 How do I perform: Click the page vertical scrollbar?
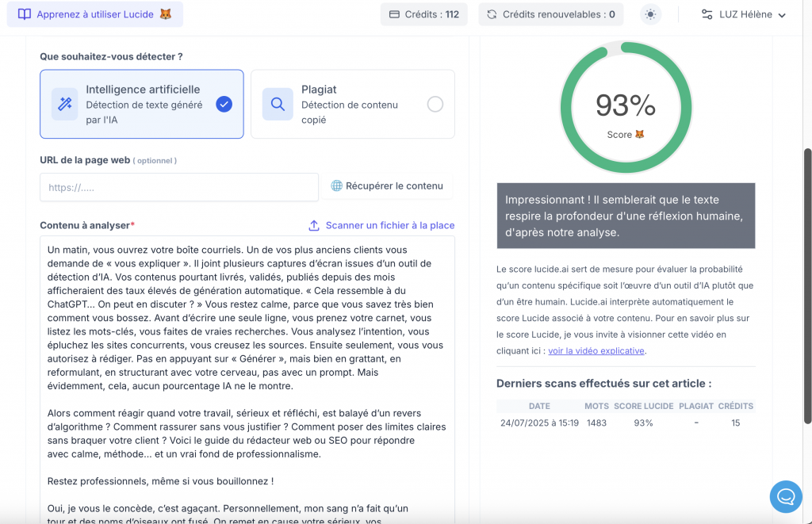(x=807, y=286)
